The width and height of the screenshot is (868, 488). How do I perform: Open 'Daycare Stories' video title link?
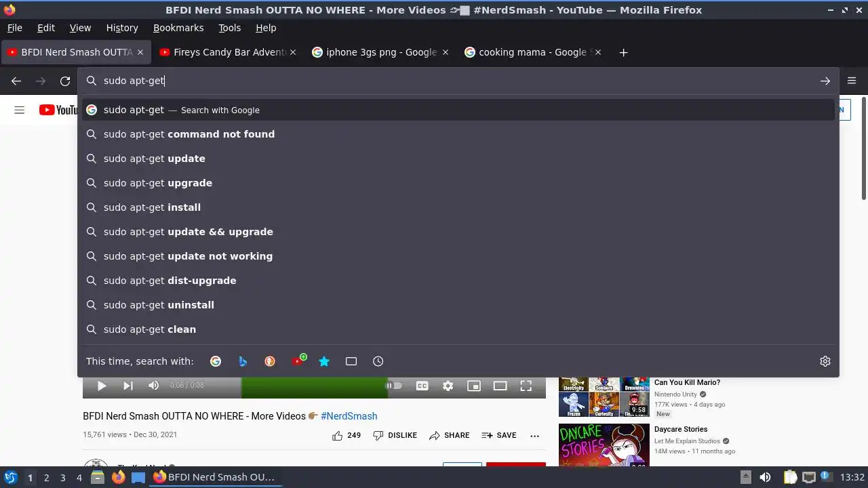point(681,429)
